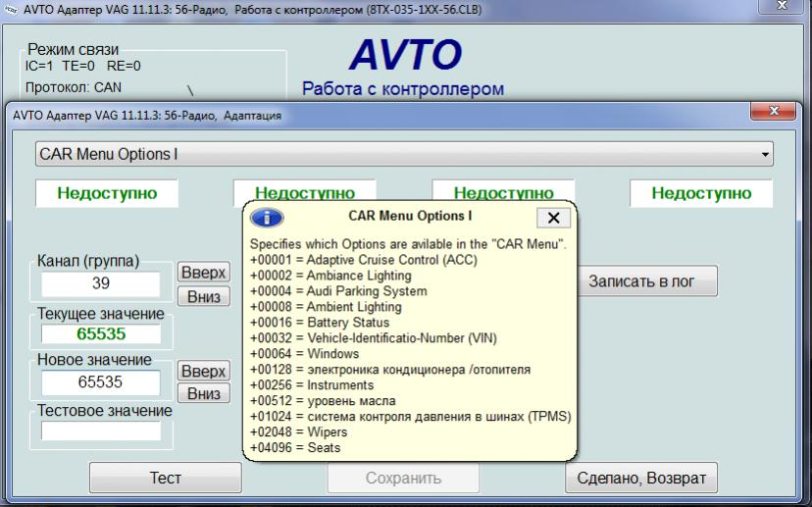Select the +00128 электроника кондиционера line
The height and width of the screenshot is (507, 812).
point(390,370)
